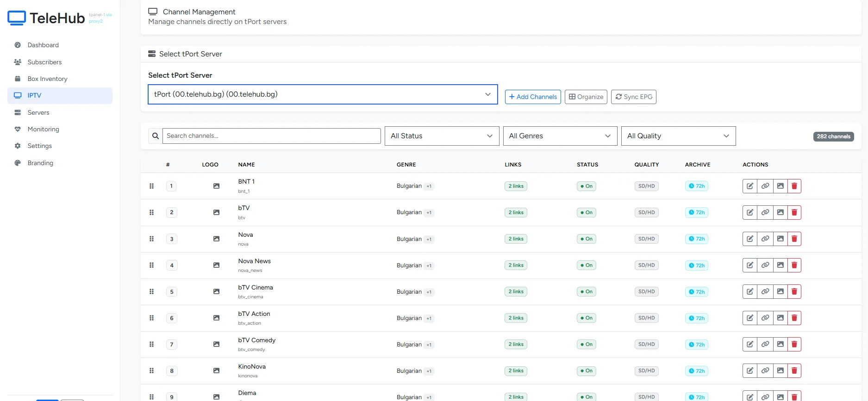This screenshot has height=401, width=868.
Task: Edit the KinoNova channel
Action: click(x=750, y=370)
